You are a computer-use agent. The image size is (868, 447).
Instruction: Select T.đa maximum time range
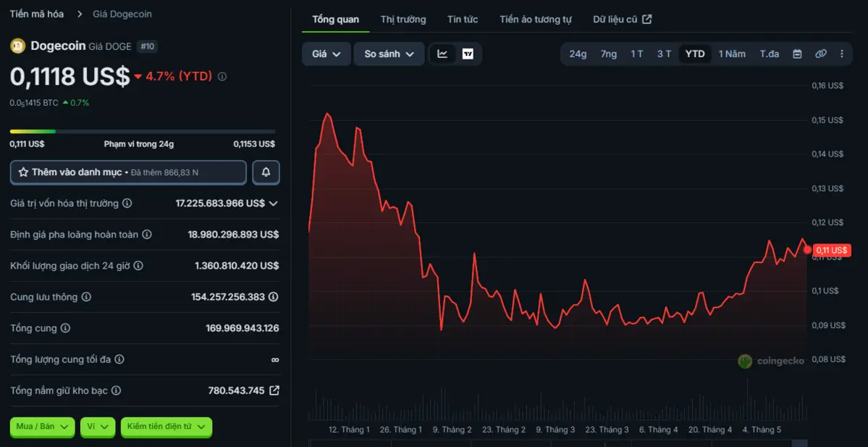(x=770, y=54)
